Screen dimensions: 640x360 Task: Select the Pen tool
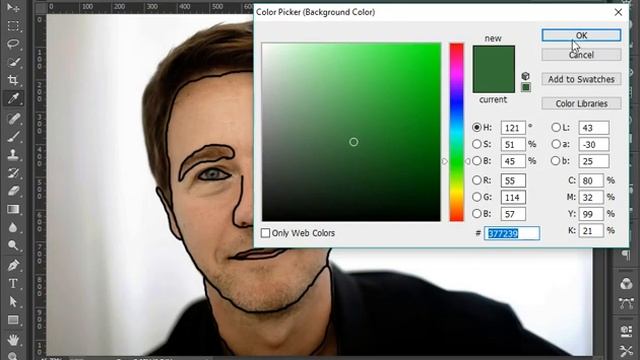tap(13, 265)
